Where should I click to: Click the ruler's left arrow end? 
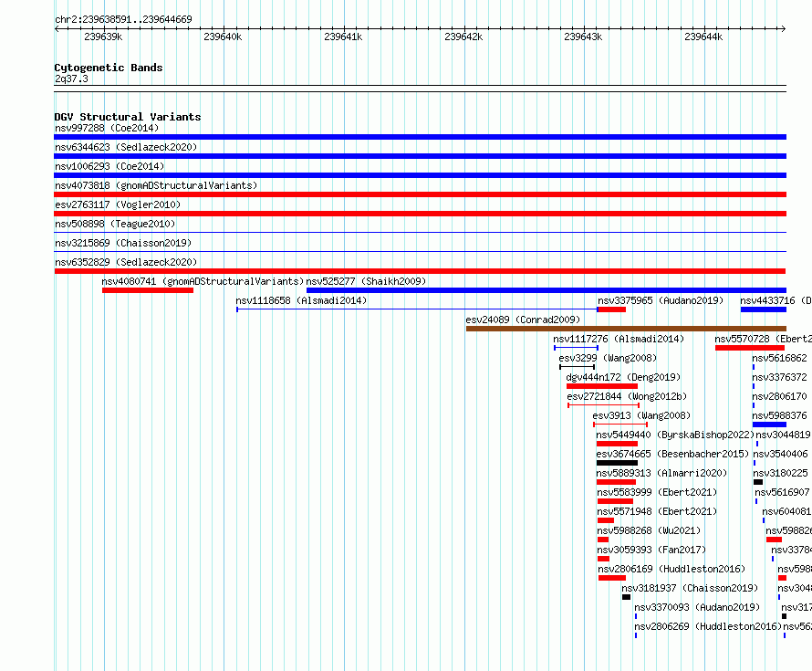coord(57,29)
